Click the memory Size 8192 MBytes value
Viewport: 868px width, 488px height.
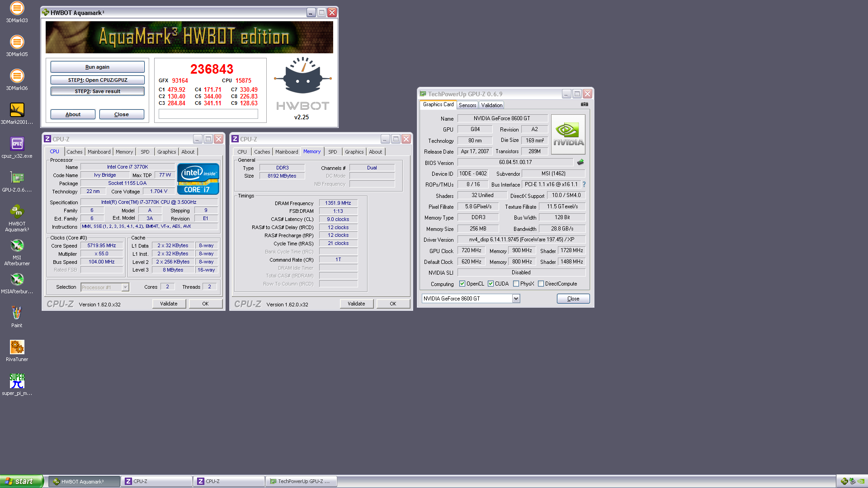click(282, 176)
